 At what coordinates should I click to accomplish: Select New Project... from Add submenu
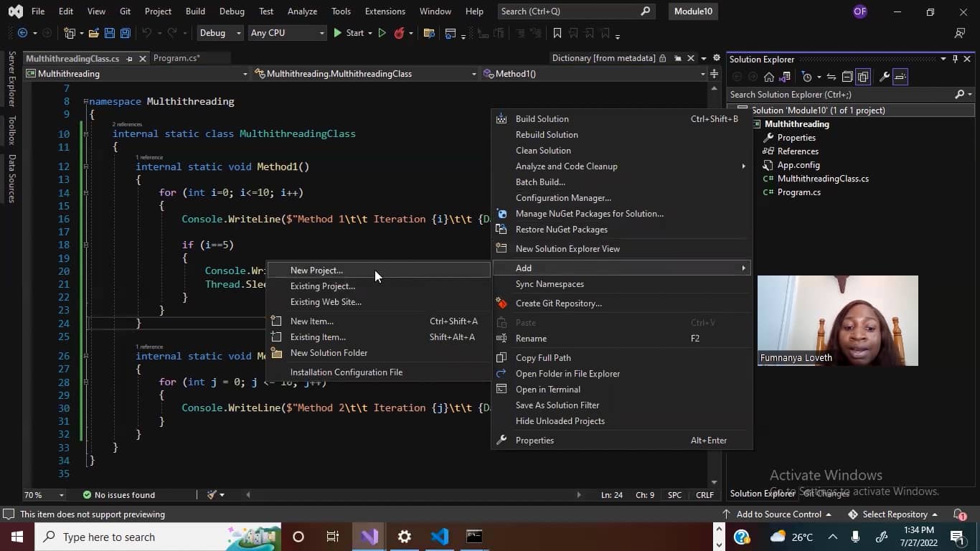point(316,270)
